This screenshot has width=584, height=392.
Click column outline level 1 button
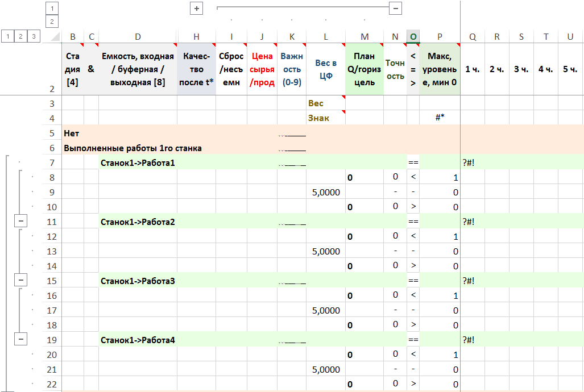(52, 9)
